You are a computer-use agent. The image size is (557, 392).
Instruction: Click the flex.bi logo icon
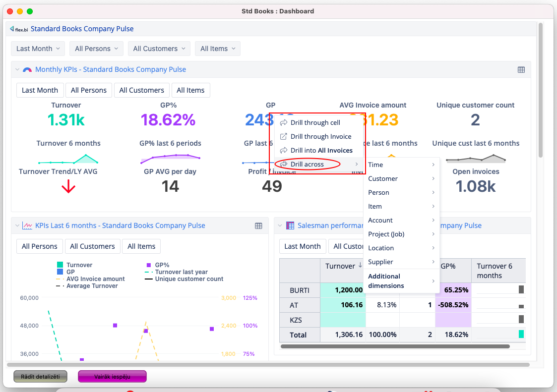pos(19,29)
